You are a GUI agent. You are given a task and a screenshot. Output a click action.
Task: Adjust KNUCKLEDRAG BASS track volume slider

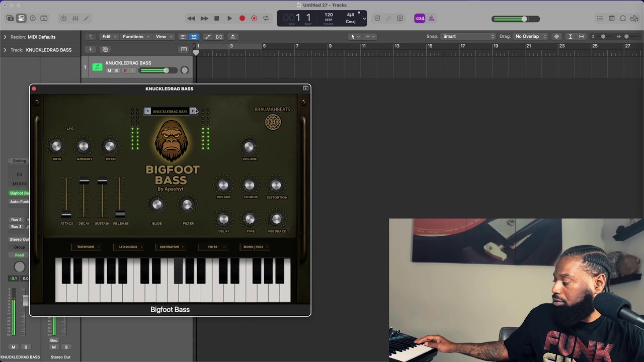tap(157, 70)
